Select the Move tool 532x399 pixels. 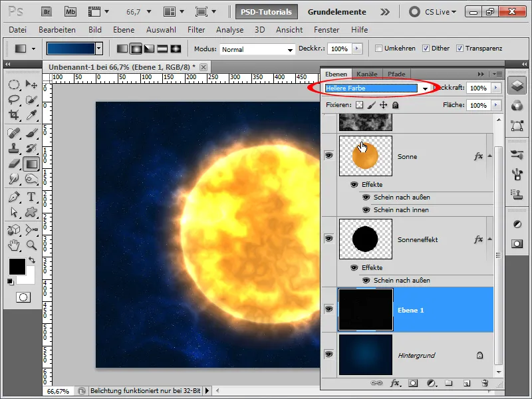[x=31, y=84]
